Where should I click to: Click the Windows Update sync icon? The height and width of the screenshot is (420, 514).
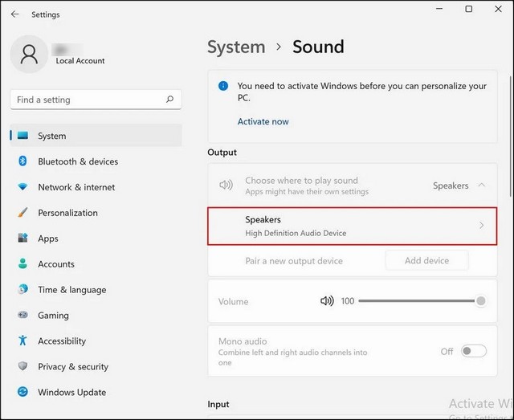coord(22,392)
